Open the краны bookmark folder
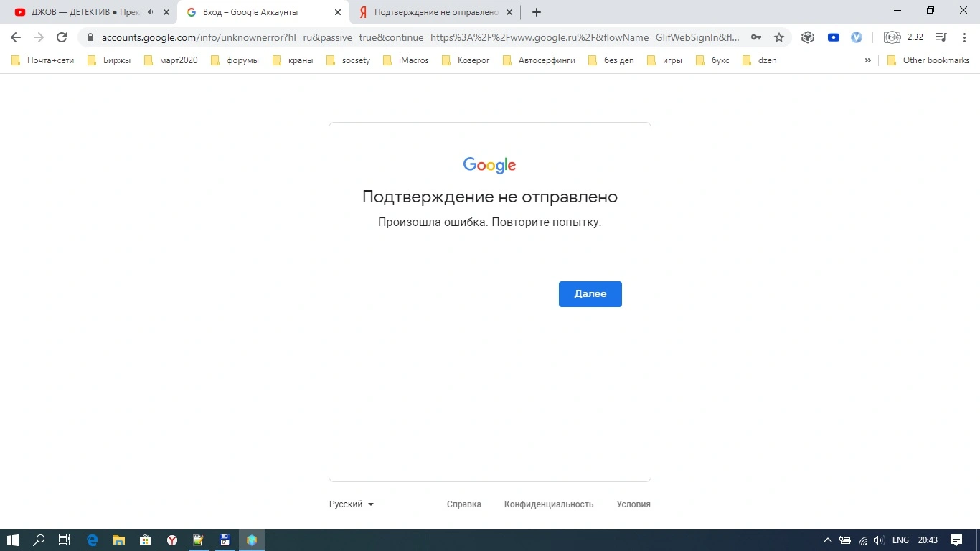 [293, 60]
